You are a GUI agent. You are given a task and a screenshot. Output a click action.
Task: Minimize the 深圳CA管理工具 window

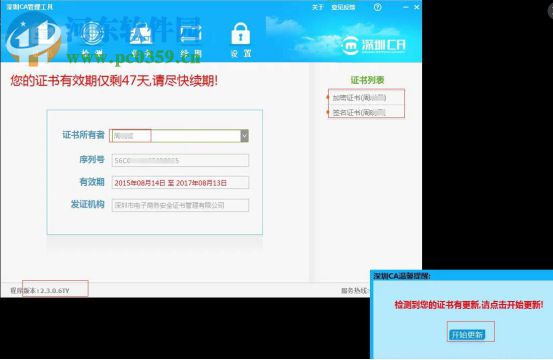406,7
